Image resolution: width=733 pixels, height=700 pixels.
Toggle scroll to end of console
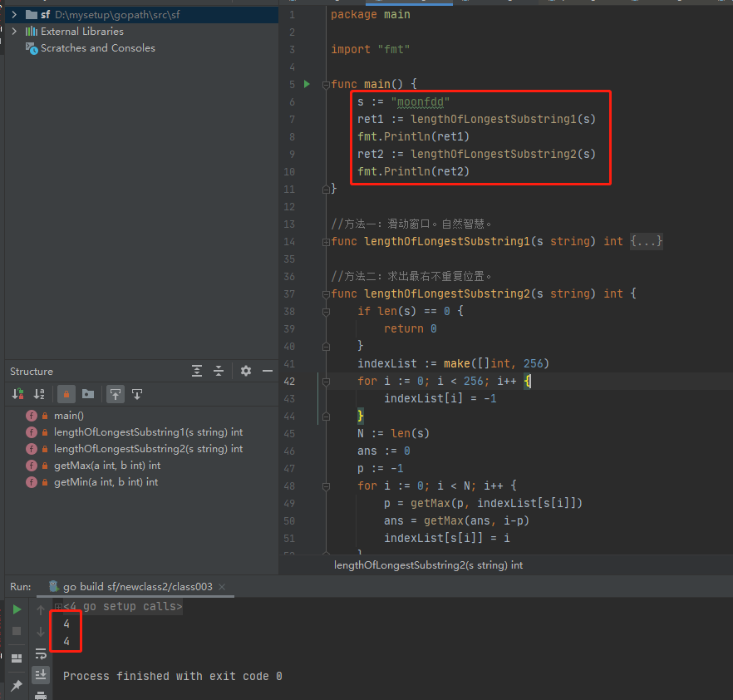click(41, 674)
